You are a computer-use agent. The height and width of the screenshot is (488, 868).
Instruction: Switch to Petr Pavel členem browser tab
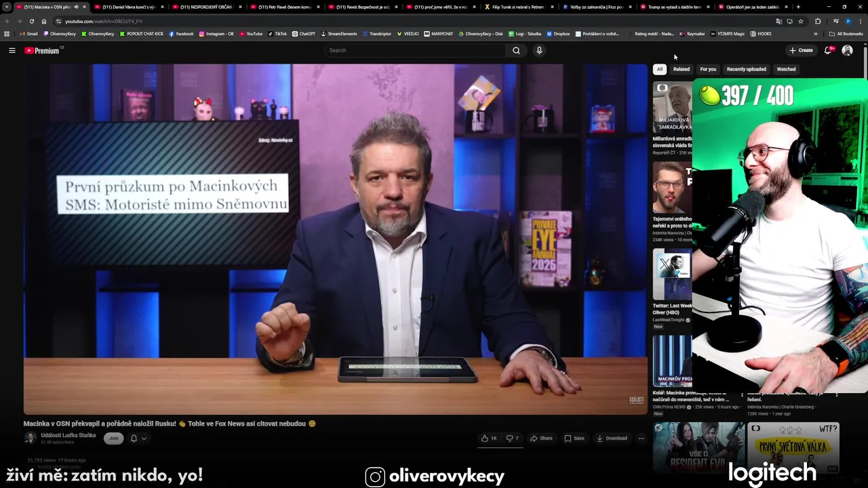click(x=284, y=7)
